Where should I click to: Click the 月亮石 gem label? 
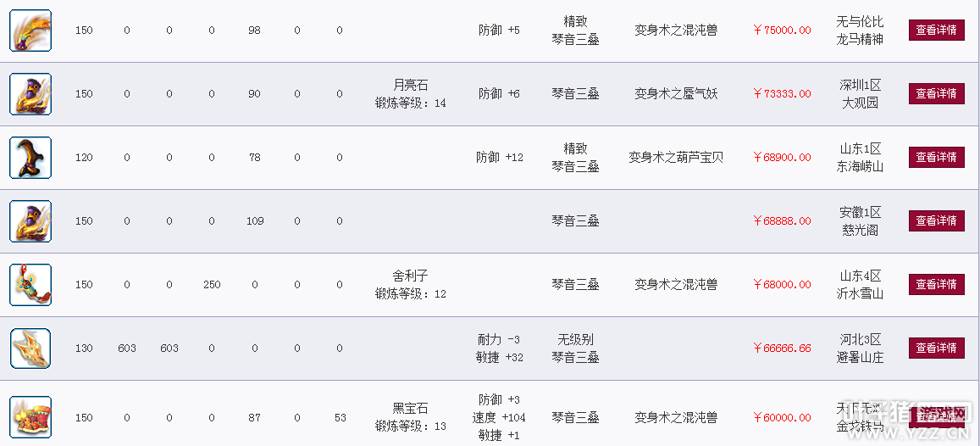[411, 85]
